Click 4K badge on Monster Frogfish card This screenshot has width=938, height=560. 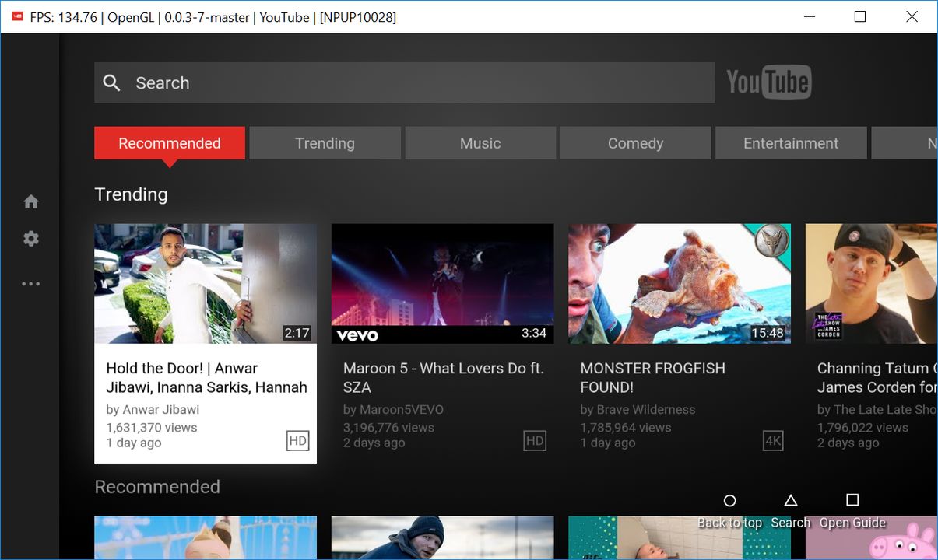pos(772,441)
